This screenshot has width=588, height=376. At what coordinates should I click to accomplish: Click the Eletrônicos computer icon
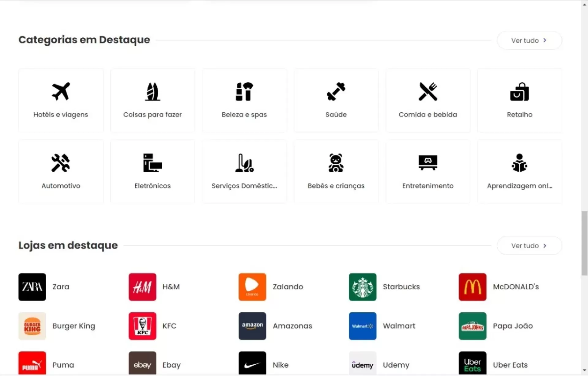click(x=153, y=163)
